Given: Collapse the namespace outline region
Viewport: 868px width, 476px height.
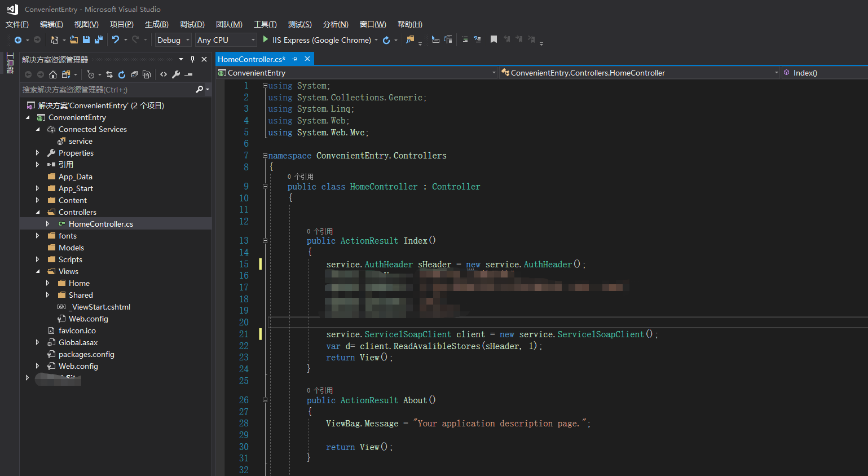Looking at the screenshot, I should [265, 156].
